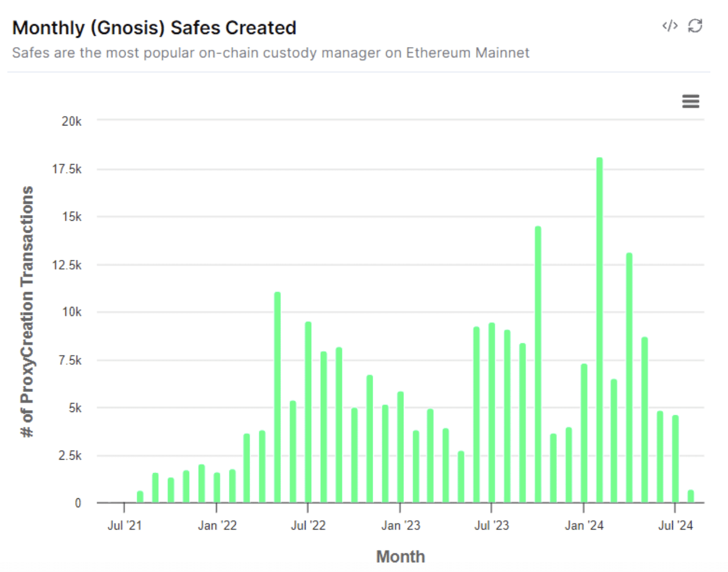Click the chart title Monthly (Gnosis) Safes Created
The image size is (728, 572).
tap(154, 28)
